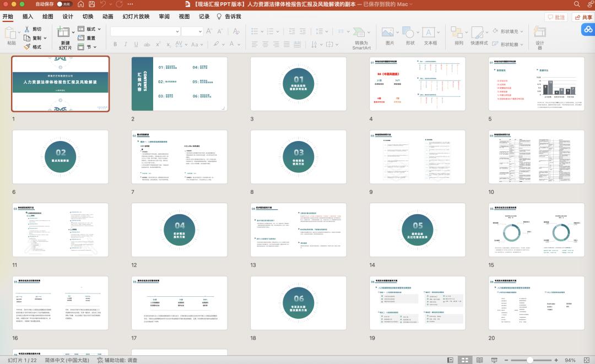Click the Comments (批注) button
Screen dimensions: 595x364
click(x=556, y=17)
